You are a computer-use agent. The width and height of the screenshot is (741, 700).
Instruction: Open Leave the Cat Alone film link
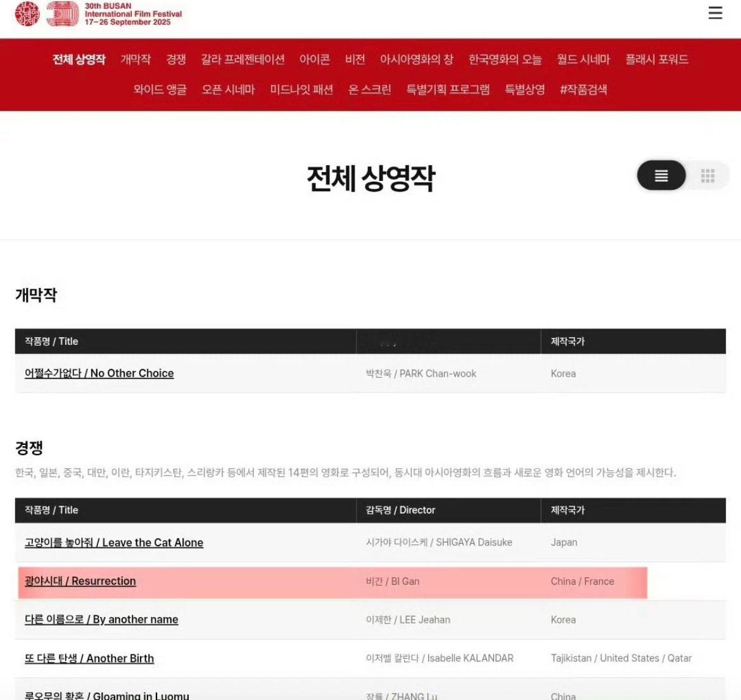tap(114, 542)
